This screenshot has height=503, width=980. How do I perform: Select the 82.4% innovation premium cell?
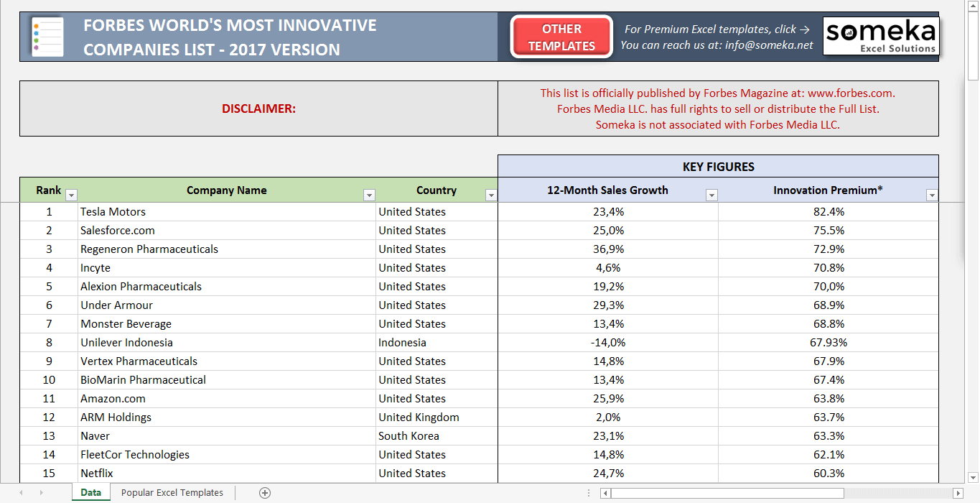point(829,212)
